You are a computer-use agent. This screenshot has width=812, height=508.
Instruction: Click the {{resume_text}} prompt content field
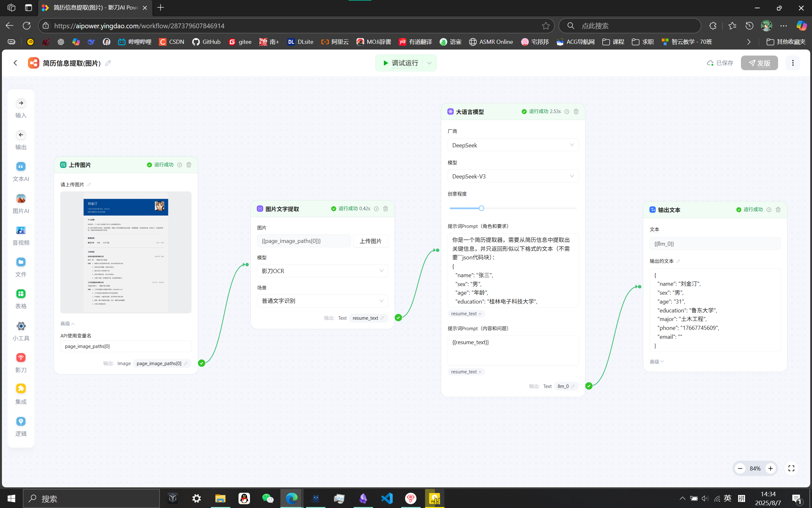[x=513, y=351]
